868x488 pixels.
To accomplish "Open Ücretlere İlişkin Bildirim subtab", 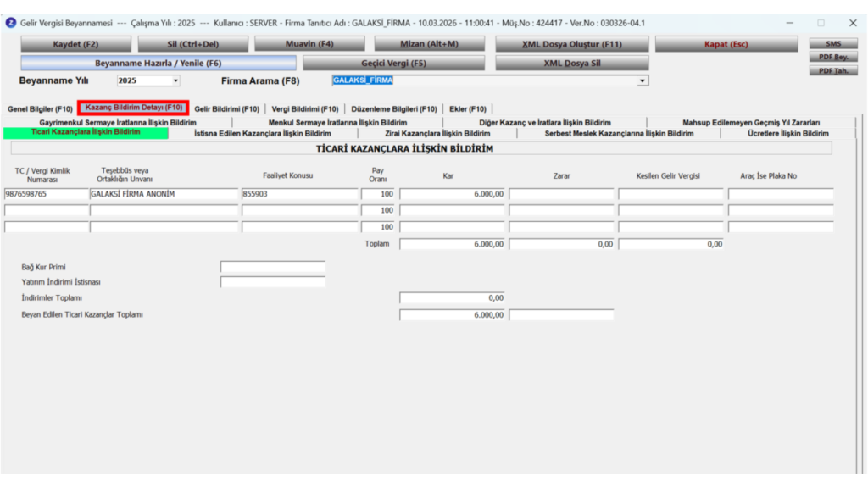I will click(x=787, y=133).
